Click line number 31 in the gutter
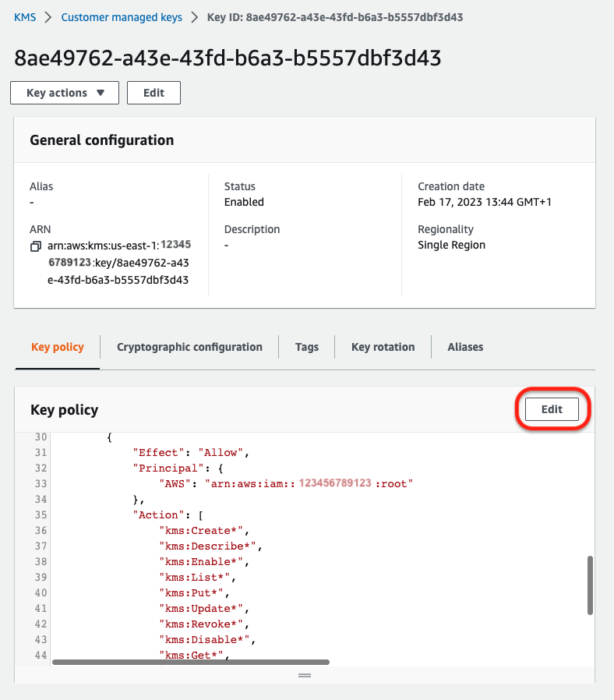The image size is (614, 700). click(x=41, y=453)
